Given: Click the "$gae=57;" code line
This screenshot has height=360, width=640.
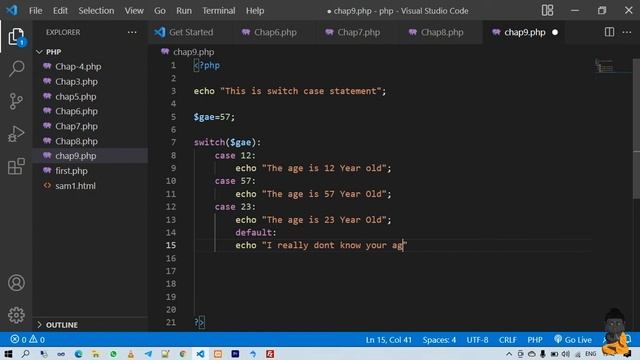Looking at the screenshot, I should 214,117.
